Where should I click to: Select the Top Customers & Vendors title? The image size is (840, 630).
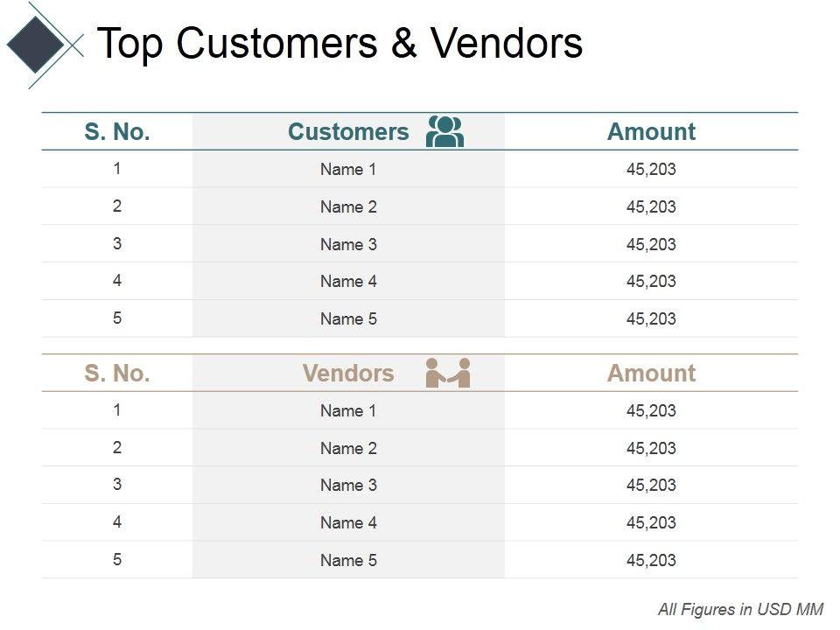[339, 43]
